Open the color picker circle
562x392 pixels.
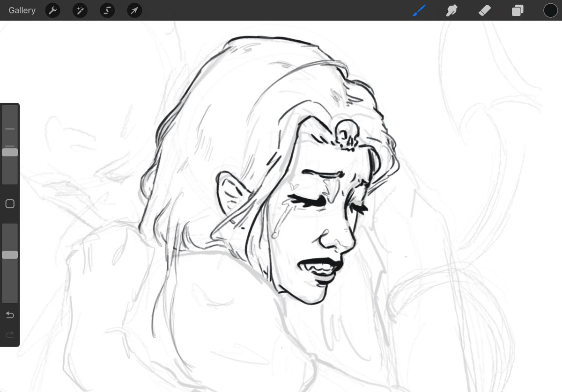pos(550,10)
